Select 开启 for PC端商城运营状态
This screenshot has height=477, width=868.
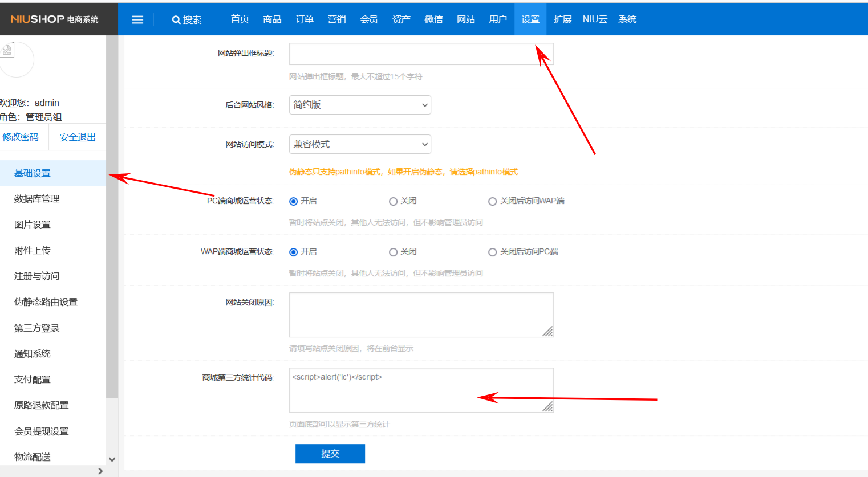[294, 201]
